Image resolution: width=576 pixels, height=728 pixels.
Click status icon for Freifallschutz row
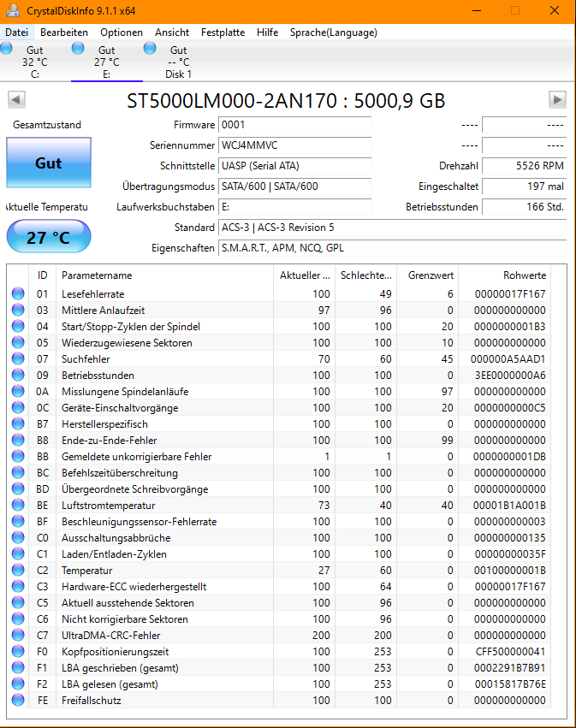point(18,700)
